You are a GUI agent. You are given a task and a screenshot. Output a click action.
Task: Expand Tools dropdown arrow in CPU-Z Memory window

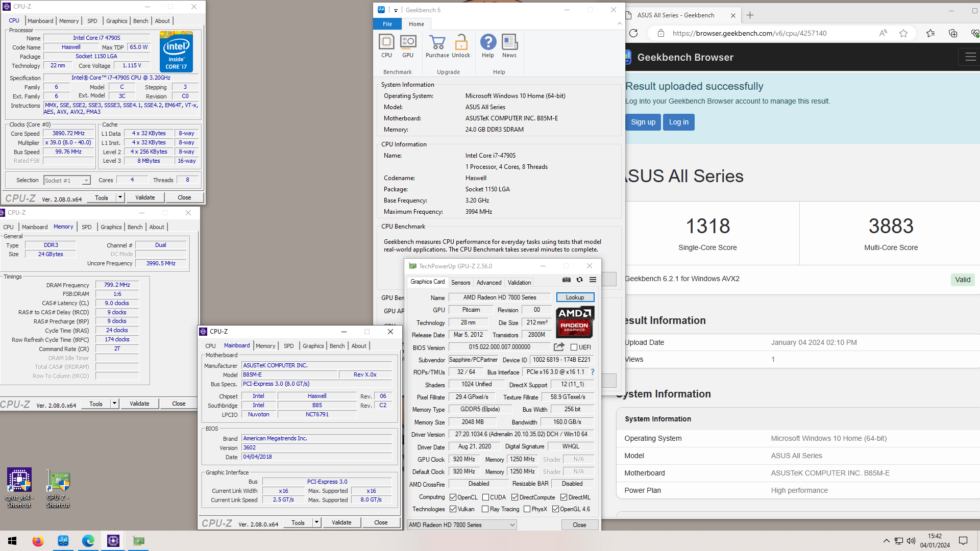tap(114, 404)
